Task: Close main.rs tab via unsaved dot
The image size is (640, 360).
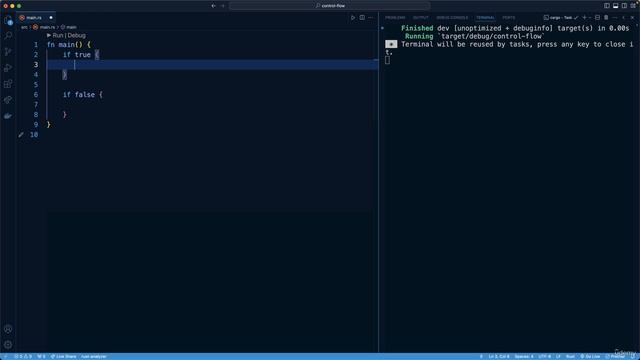Action: 51,18
